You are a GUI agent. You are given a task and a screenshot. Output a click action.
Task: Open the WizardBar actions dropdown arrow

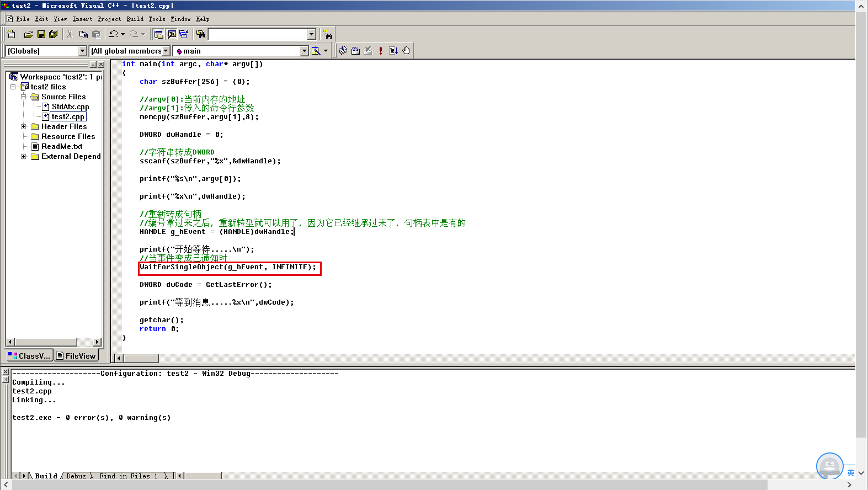(x=326, y=51)
